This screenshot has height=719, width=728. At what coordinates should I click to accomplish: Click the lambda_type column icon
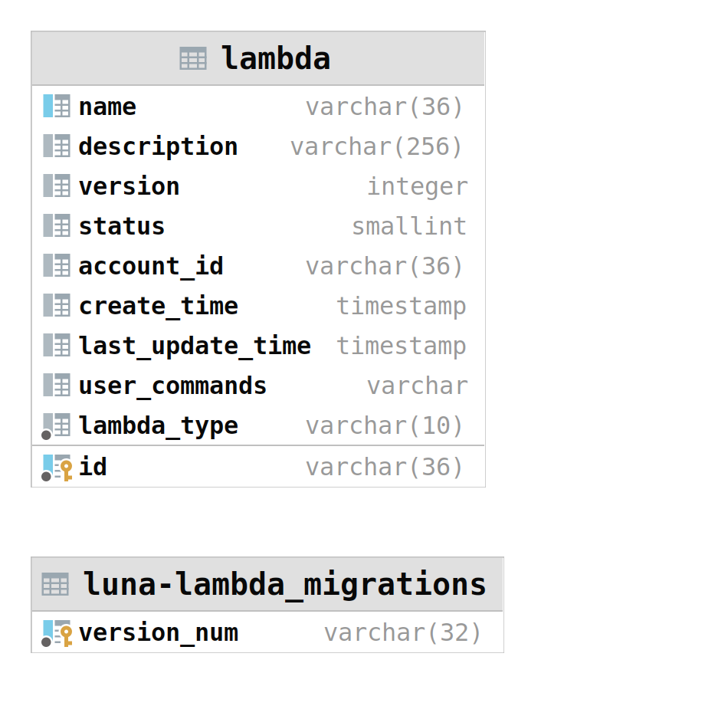(x=57, y=425)
